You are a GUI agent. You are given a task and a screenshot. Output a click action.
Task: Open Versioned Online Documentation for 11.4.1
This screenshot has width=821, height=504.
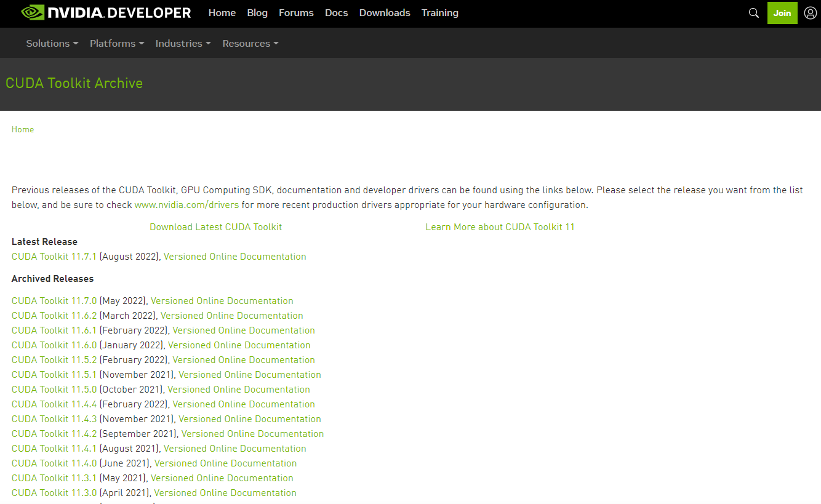(235, 449)
